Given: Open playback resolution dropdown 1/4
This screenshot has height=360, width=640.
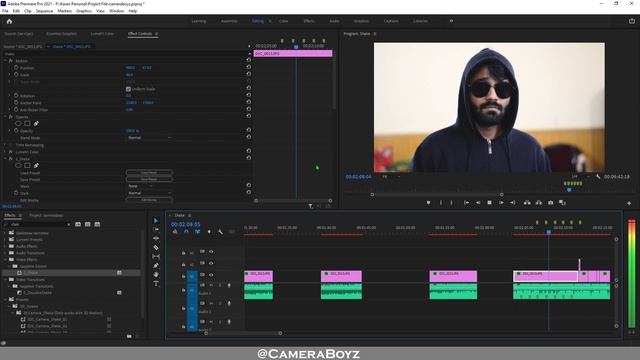Looking at the screenshot, I should [x=580, y=176].
